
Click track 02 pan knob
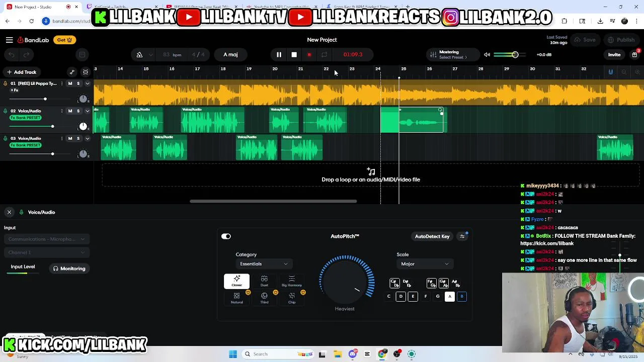83,126
